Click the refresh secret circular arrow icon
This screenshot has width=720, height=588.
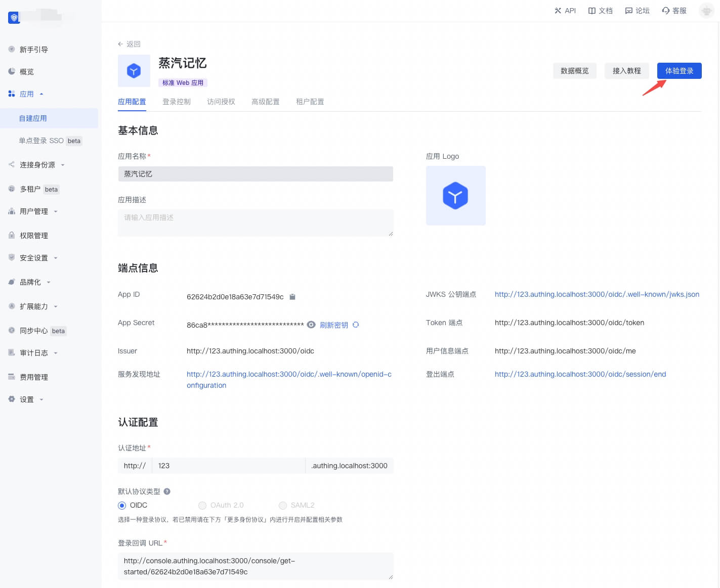pyautogui.click(x=356, y=325)
